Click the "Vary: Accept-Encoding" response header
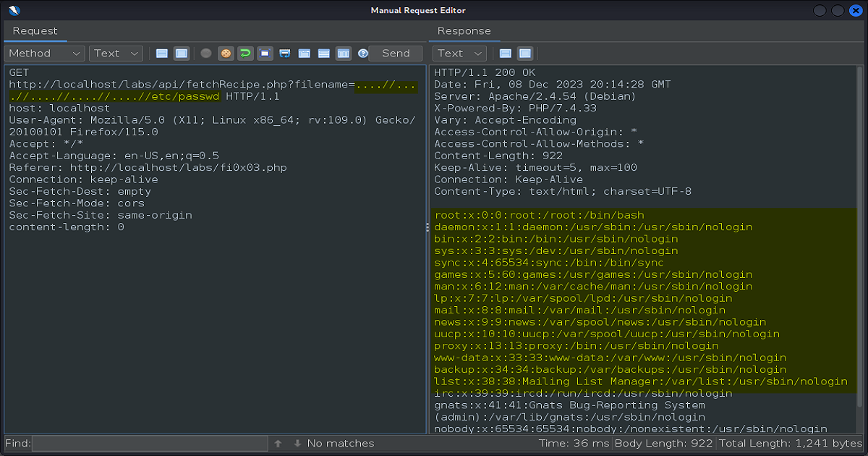 [x=505, y=120]
